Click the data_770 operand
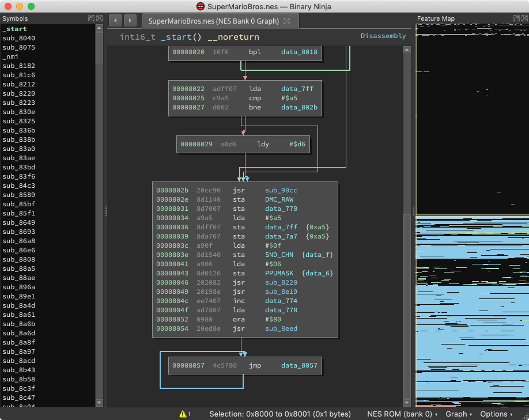Viewport: 529px width, 420px height. (281, 209)
